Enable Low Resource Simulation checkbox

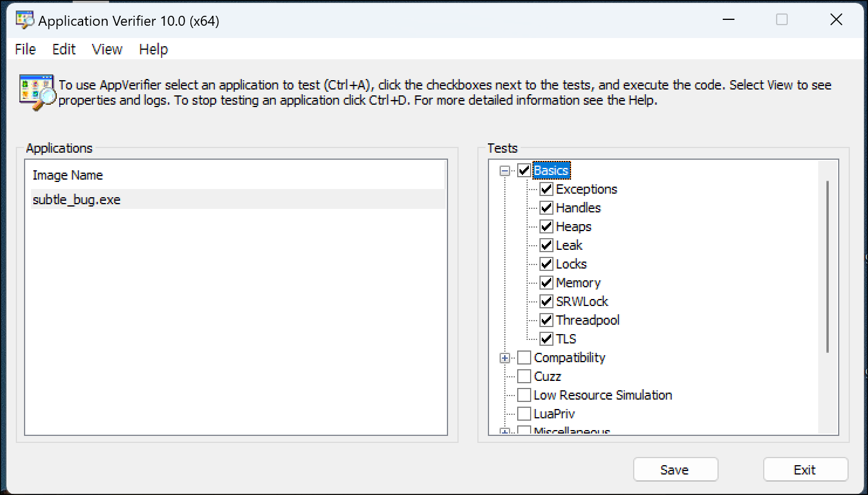coord(524,395)
